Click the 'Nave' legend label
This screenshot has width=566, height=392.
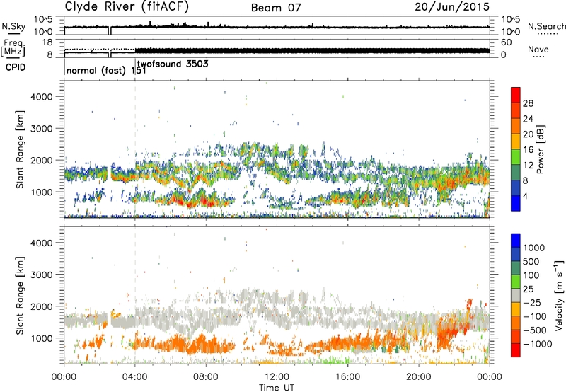point(538,50)
